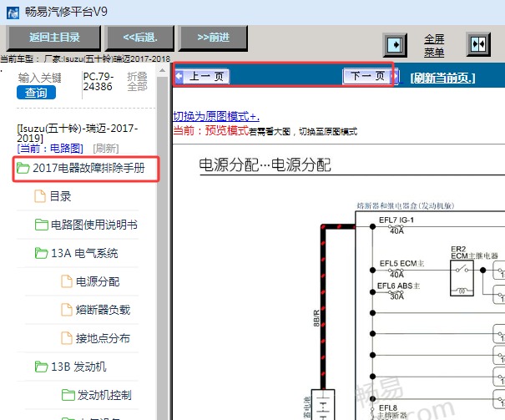The height and width of the screenshot is (420, 505).
Task: Click the left arrow icon beside 上一页
Action: [x=179, y=76]
